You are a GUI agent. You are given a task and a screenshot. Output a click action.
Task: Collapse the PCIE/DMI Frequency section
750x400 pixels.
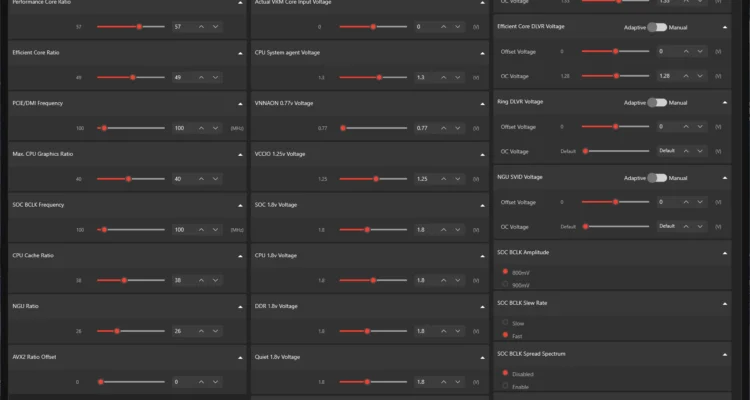click(240, 104)
